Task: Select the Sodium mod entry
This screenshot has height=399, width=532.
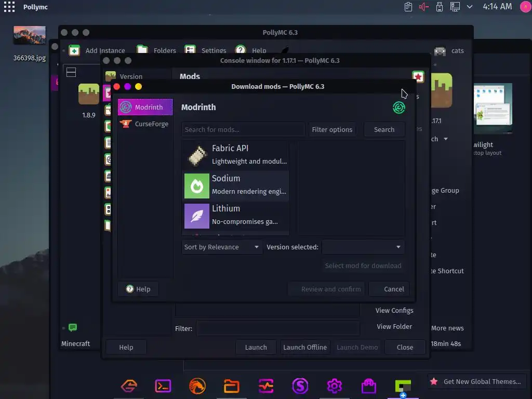Action: [x=236, y=185]
